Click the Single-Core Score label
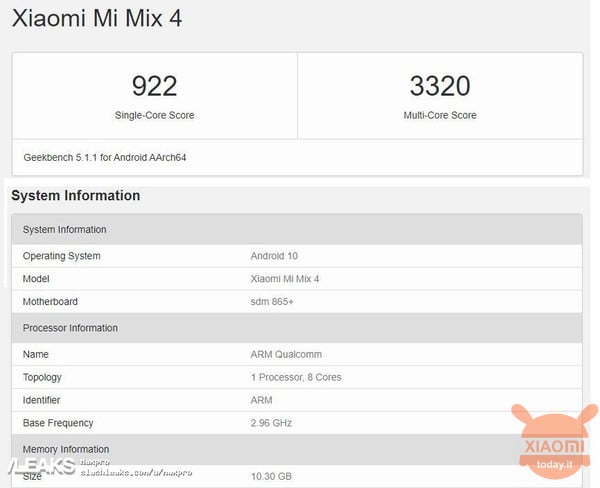 (155, 115)
